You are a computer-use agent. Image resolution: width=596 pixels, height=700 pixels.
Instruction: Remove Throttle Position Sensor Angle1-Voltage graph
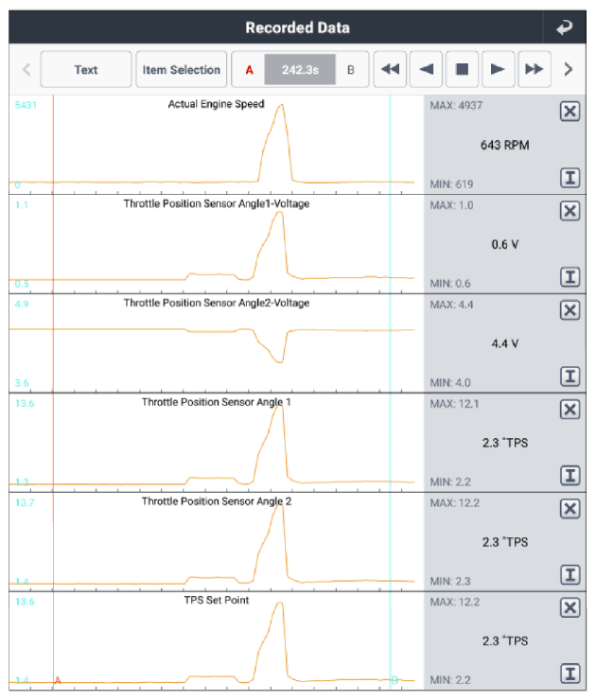tap(570, 211)
